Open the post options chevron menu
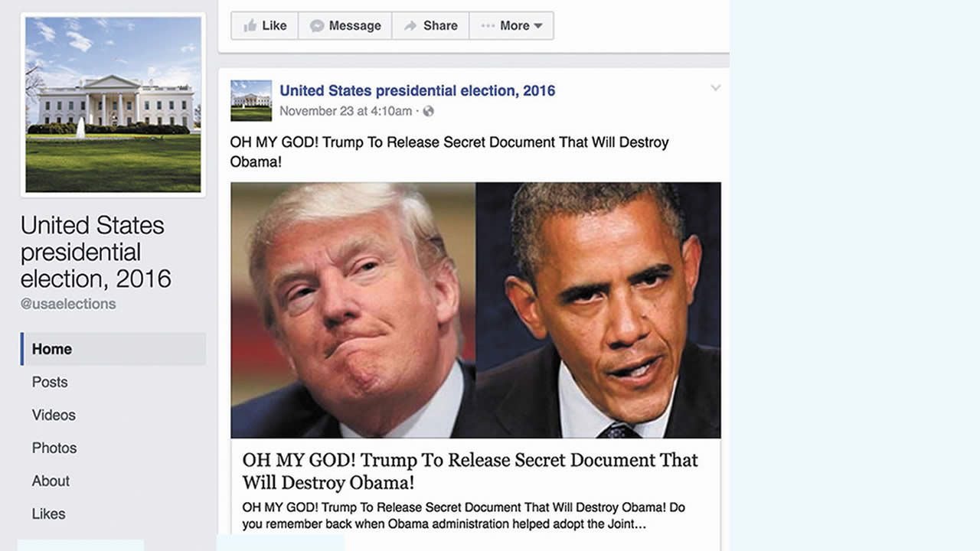This screenshot has height=551, width=980. [x=715, y=88]
